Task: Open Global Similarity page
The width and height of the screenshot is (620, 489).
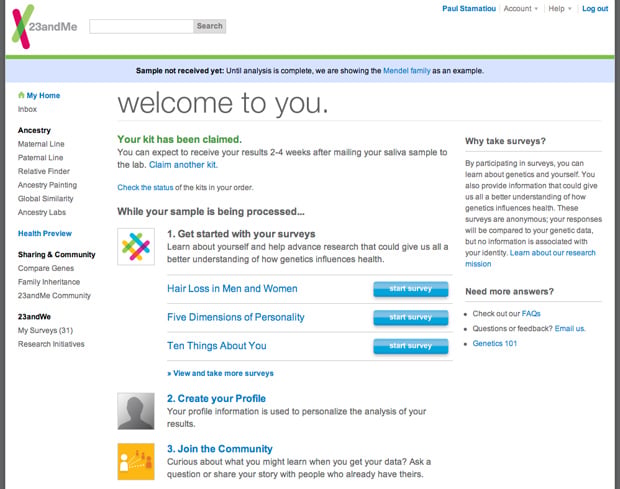Action: pyautogui.click(x=45, y=198)
